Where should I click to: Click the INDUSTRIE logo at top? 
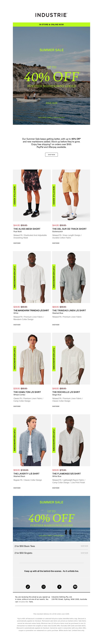tap(51, 15)
